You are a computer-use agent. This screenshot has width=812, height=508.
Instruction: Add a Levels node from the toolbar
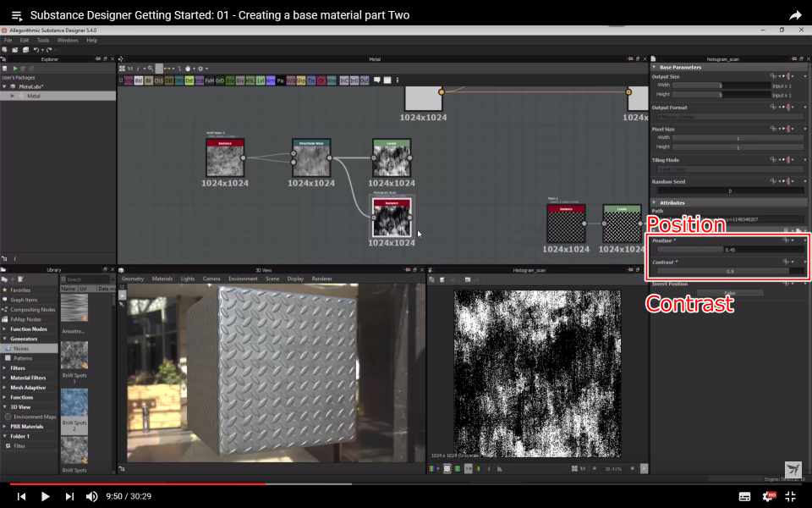[x=261, y=80]
